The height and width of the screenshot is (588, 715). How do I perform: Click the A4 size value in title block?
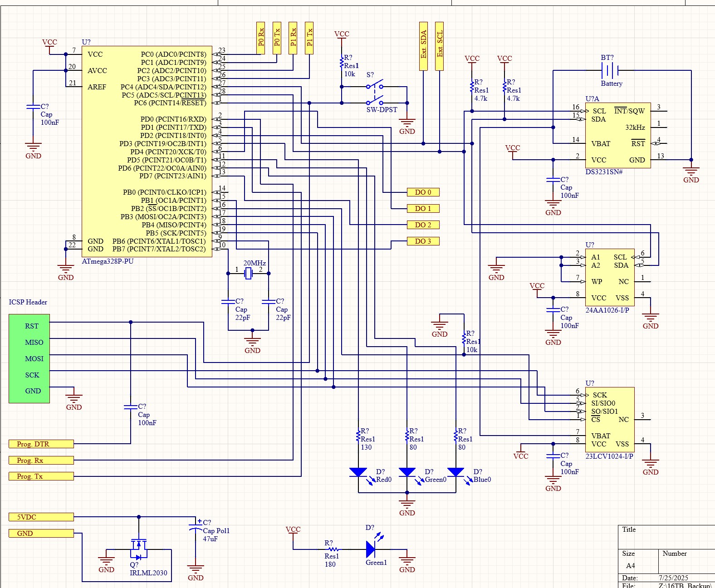pos(631,566)
